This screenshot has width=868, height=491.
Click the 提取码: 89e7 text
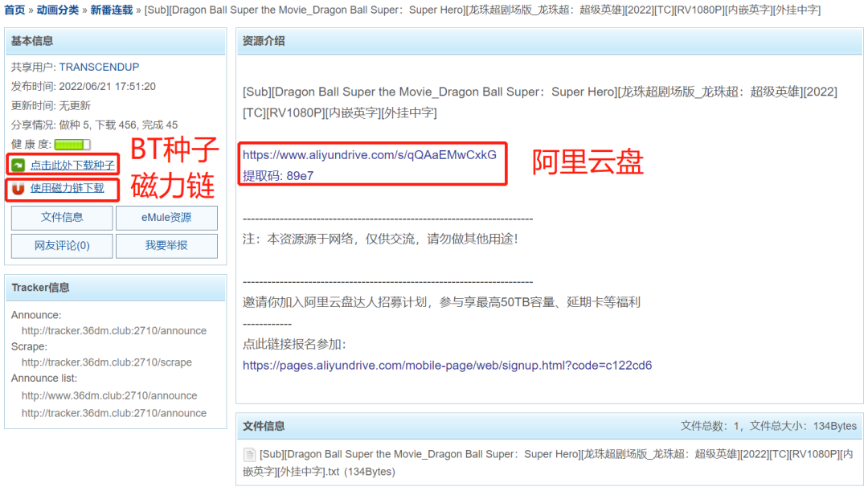(278, 176)
